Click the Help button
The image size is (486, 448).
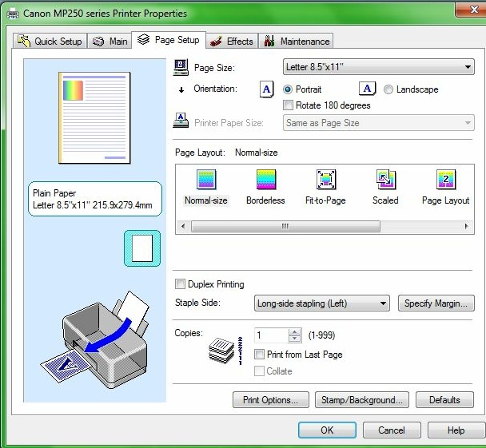coord(456,430)
